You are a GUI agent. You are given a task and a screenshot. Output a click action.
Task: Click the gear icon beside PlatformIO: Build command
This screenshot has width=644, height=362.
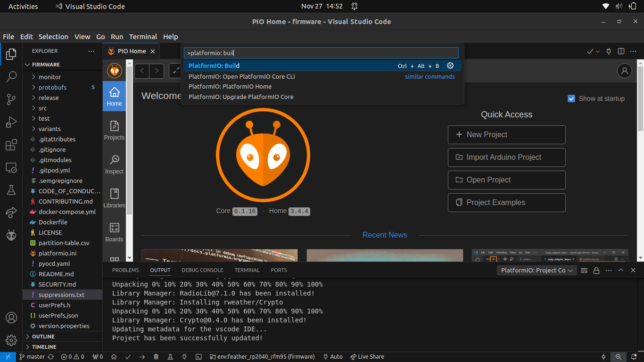[450, 66]
